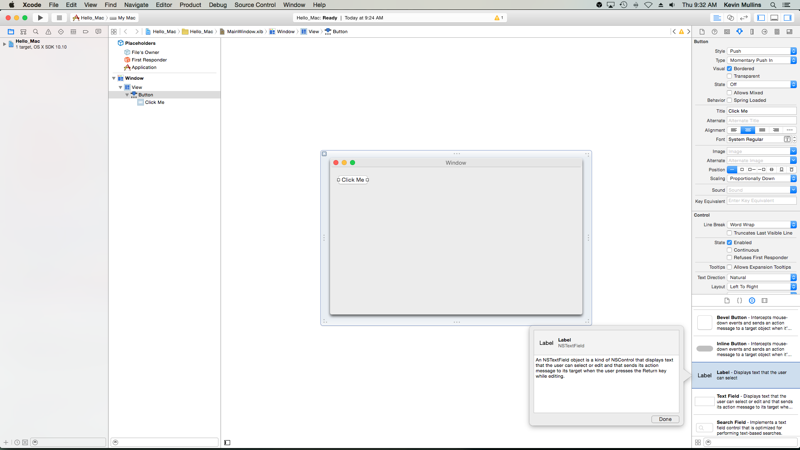Show the Code Snippet library
Viewport: 800px width, 450px height.
point(739,301)
